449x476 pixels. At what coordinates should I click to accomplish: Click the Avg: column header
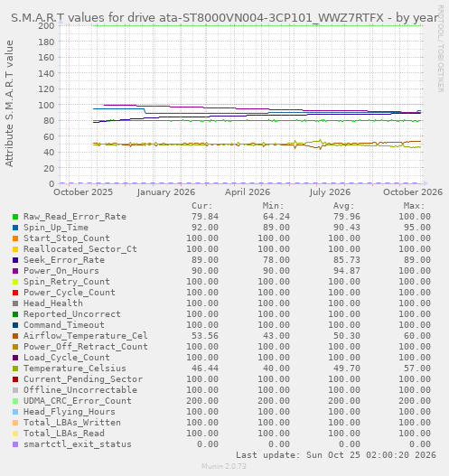tap(343, 206)
